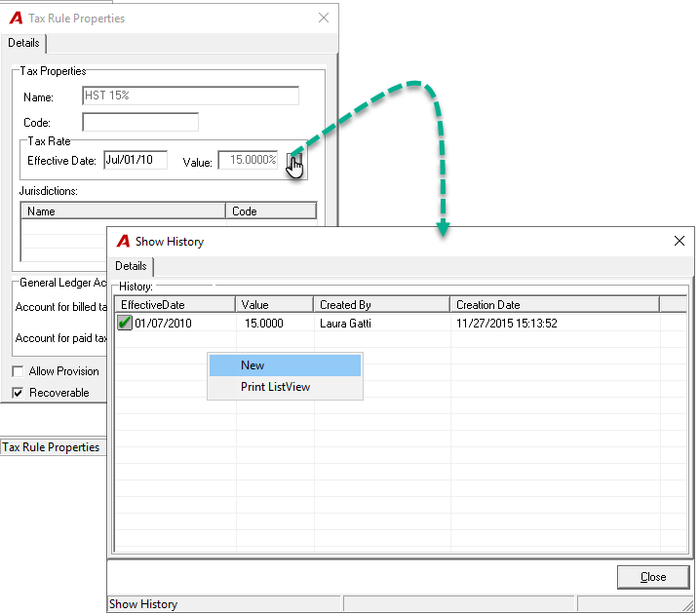This screenshot has height=614, width=700.
Task: Click the Value field showing 15.0000%
Action: pyautogui.click(x=249, y=160)
